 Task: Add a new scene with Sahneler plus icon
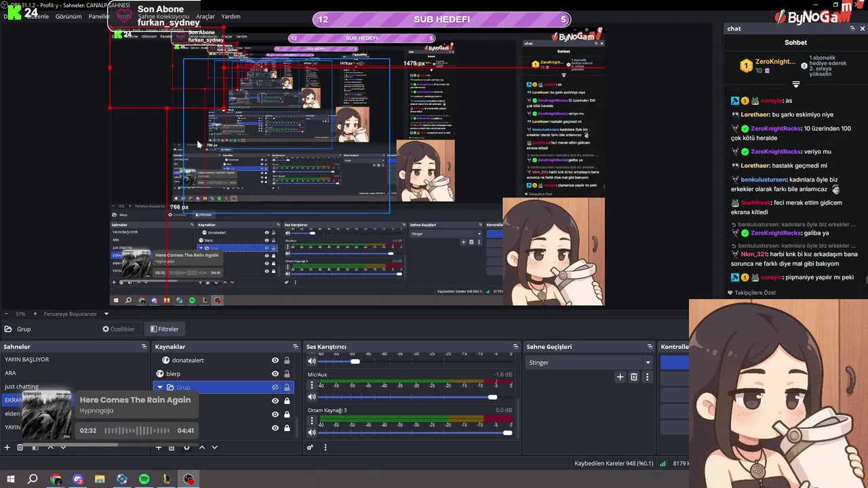pyautogui.click(x=7, y=447)
